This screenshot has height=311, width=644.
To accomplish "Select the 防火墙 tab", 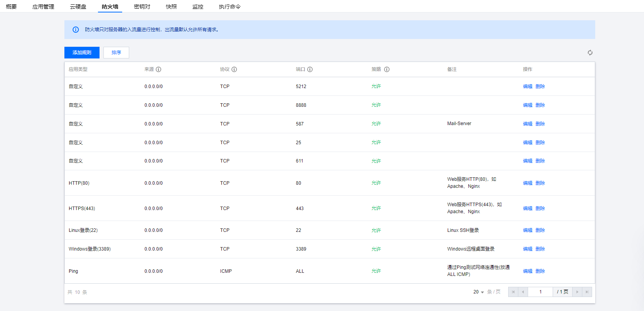I will (110, 7).
